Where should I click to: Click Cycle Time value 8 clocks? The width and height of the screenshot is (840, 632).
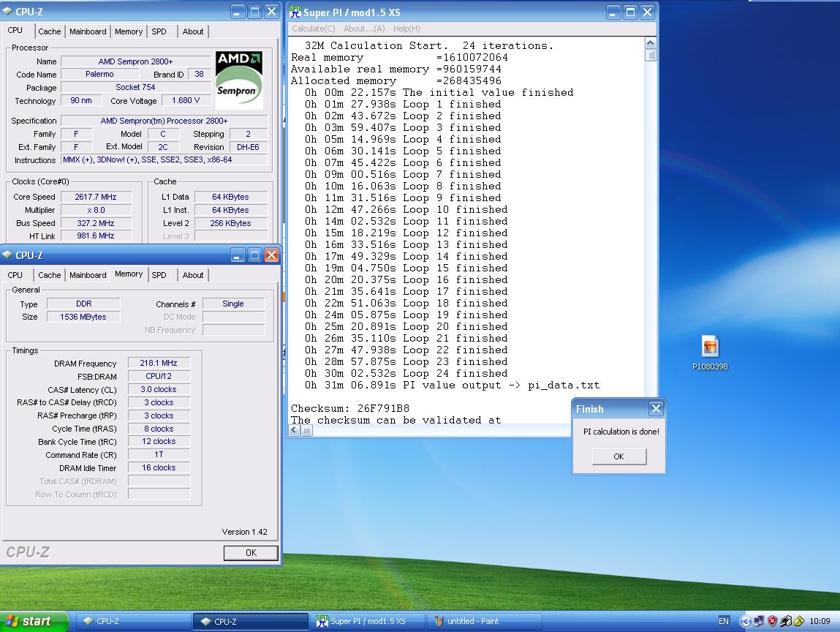click(x=159, y=429)
